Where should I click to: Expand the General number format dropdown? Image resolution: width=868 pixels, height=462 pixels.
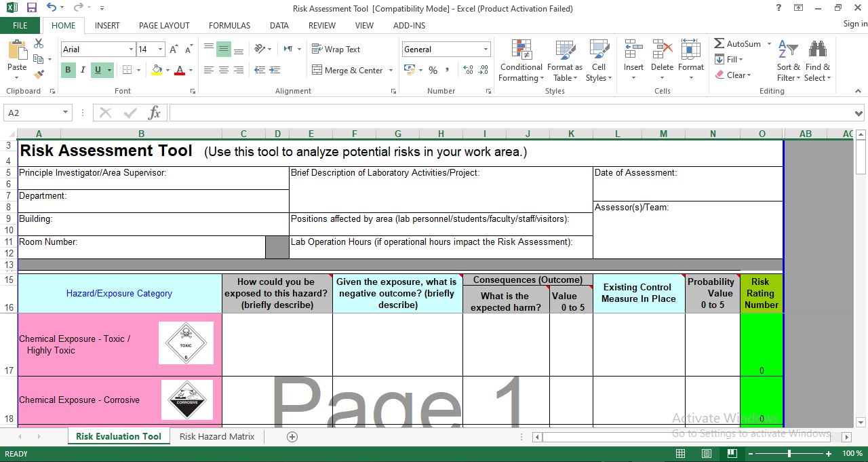486,49
